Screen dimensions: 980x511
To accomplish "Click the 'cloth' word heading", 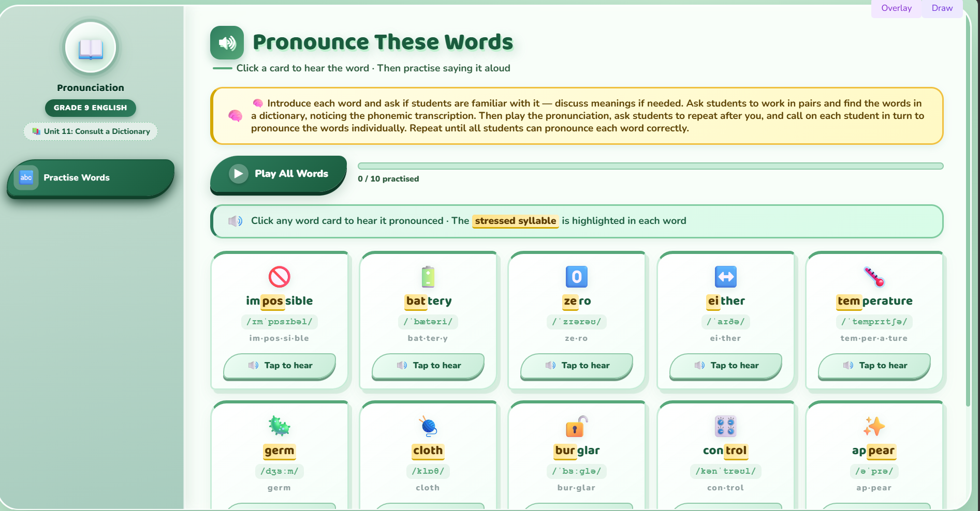I will (x=428, y=450).
